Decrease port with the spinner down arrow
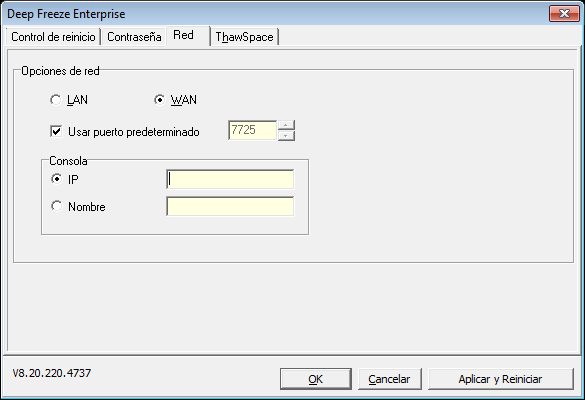This screenshot has width=585, height=400. (x=286, y=135)
